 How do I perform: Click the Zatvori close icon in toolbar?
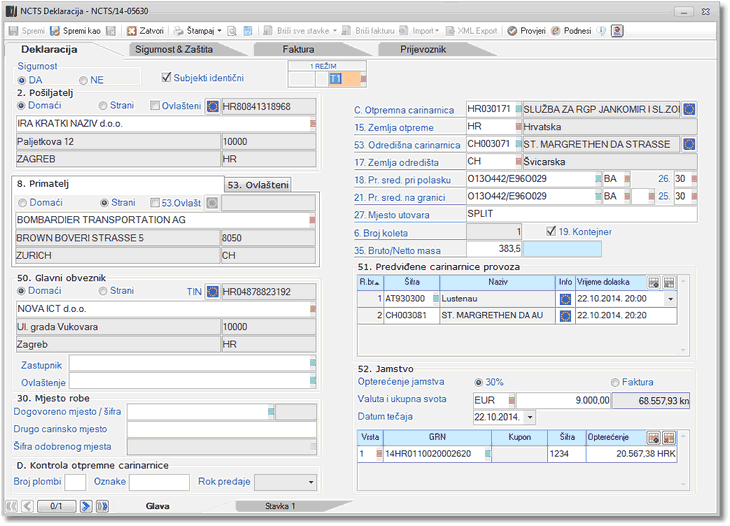point(132,31)
